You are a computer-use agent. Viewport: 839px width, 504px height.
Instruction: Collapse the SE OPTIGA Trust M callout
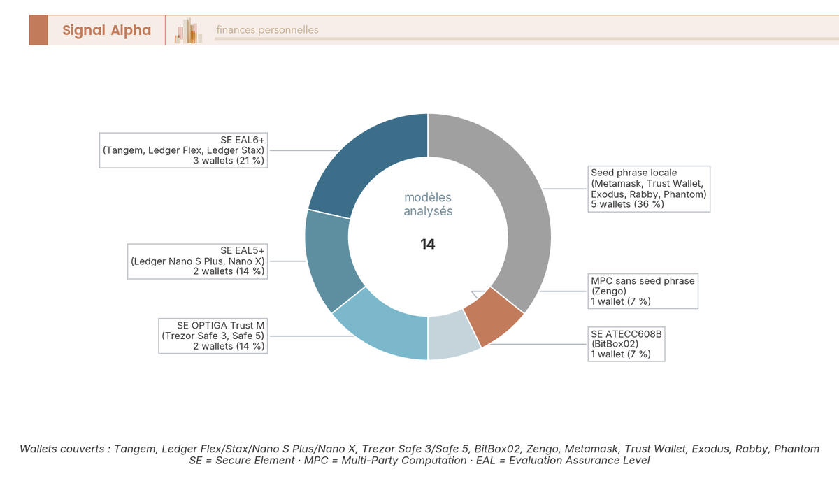point(213,336)
